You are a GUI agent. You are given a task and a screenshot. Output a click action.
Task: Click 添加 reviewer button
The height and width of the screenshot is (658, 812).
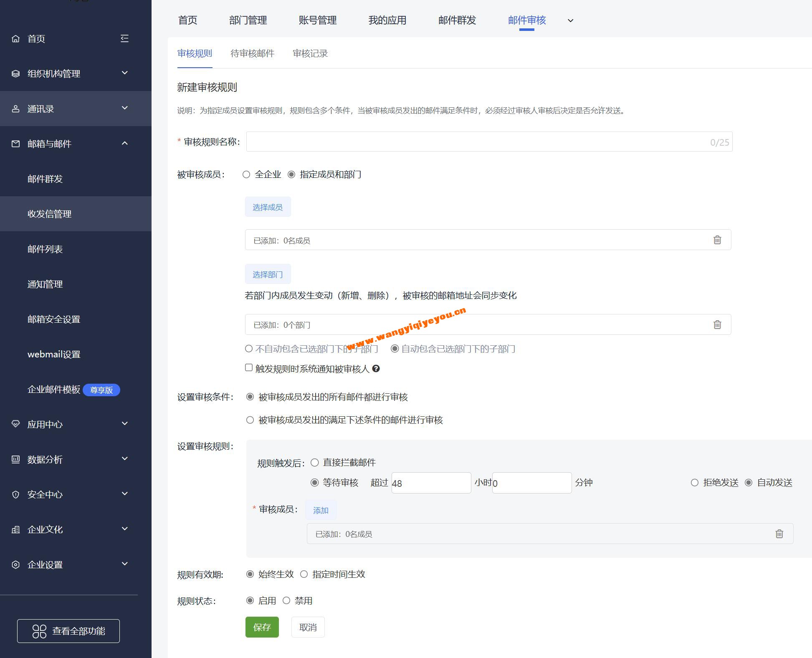point(321,510)
